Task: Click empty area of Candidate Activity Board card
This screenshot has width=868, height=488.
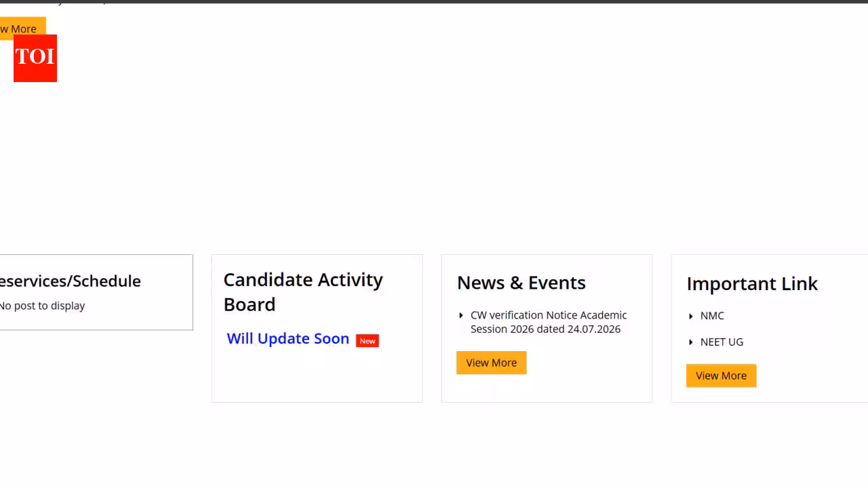Action: pos(317,376)
